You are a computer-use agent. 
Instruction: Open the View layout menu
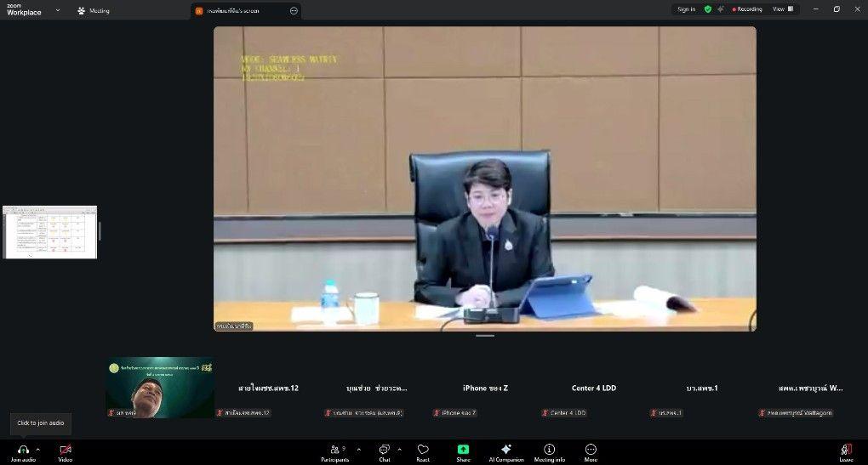pyautogui.click(x=782, y=9)
